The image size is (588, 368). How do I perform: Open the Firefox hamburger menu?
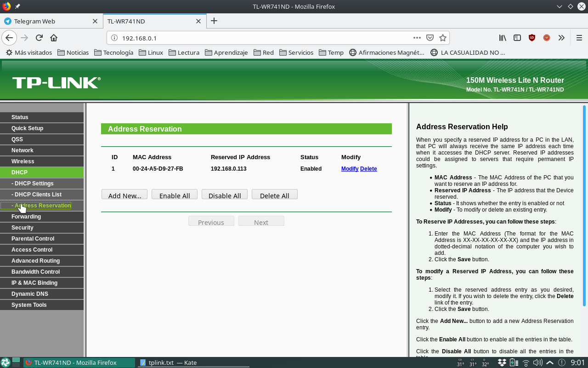coord(579,38)
